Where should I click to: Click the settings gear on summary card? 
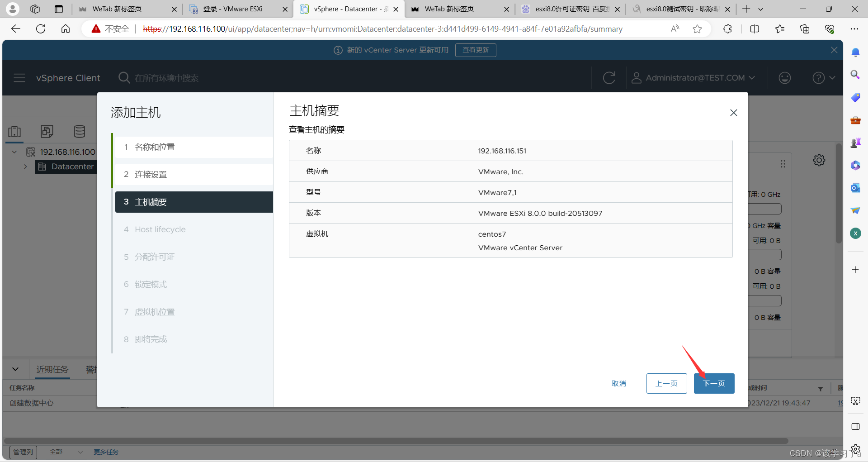(x=819, y=160)
